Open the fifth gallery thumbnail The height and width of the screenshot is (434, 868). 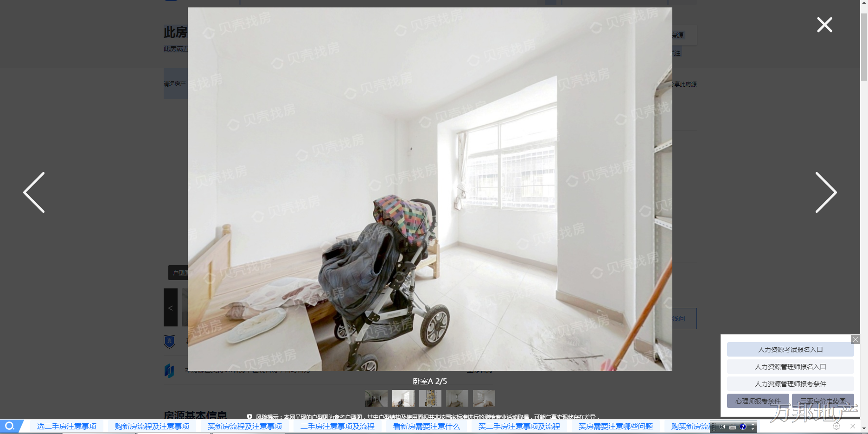484,398
